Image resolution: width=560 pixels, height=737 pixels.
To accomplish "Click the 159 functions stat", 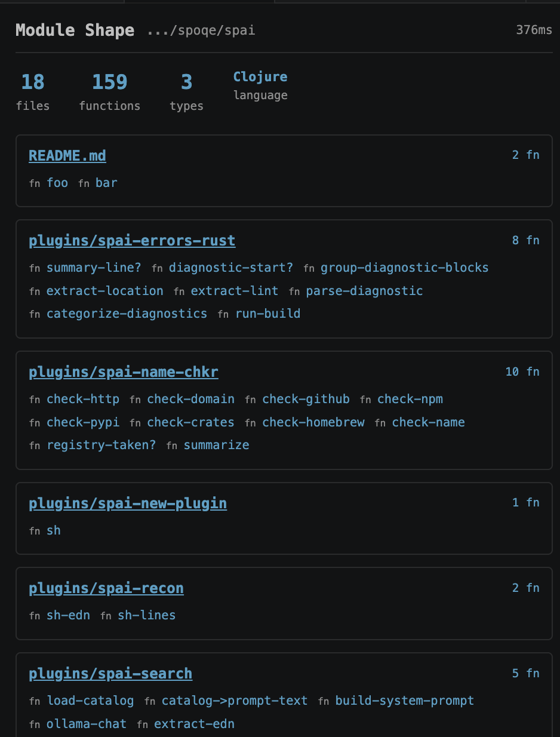I will click(x=110, y=88).
